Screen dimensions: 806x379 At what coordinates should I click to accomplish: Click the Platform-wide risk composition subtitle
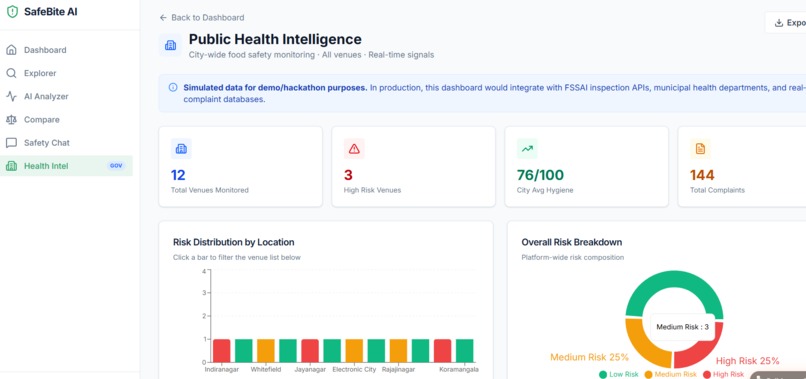point(573,257)
